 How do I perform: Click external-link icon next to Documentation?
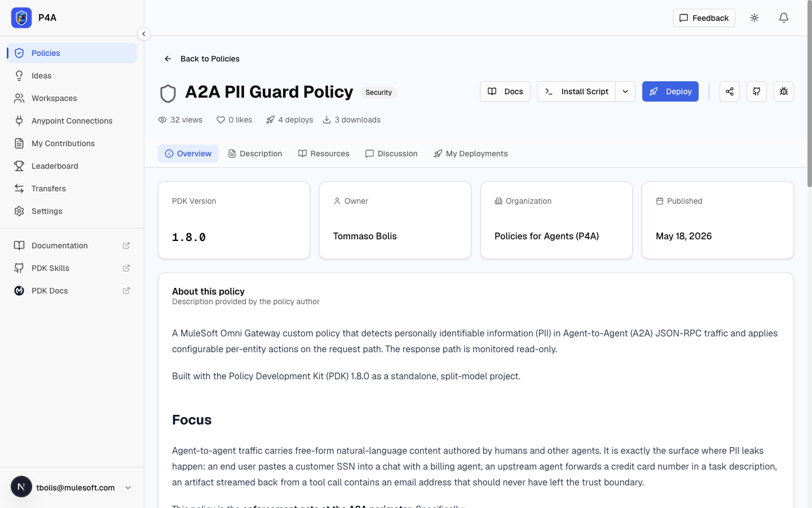(126, 246)
